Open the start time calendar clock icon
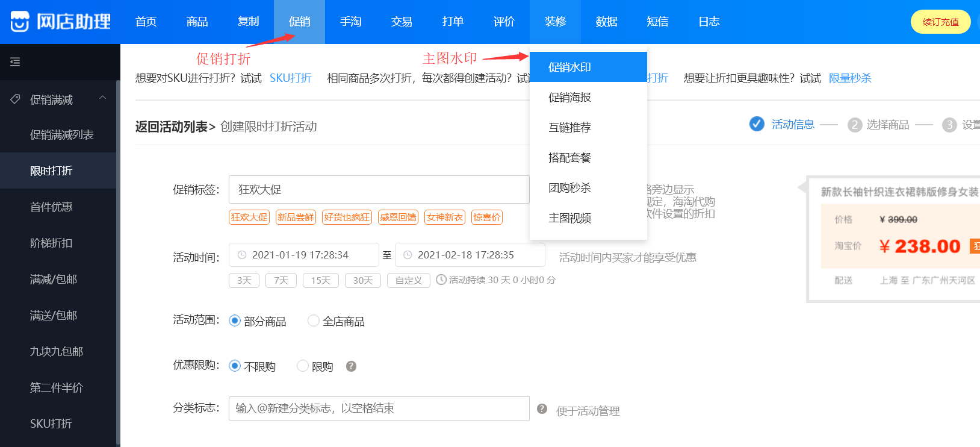This screenshot has height=447, width=980. 242,255
